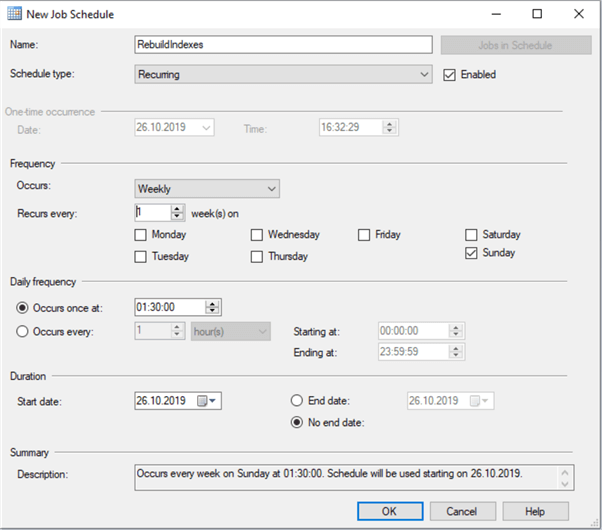Check the Monday checkbox

click(141, 235)
